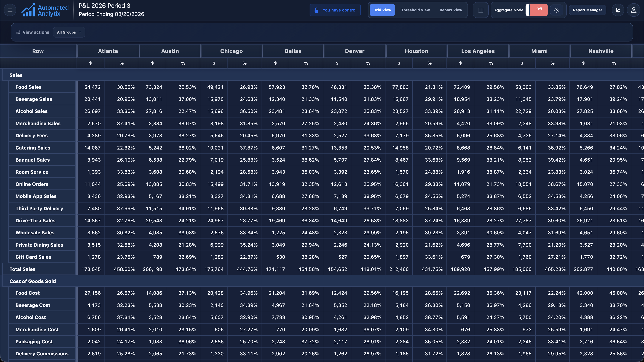Open the hamburger navigation menu
This screenshot has height=362, width=644.
(x=10, y=10)
